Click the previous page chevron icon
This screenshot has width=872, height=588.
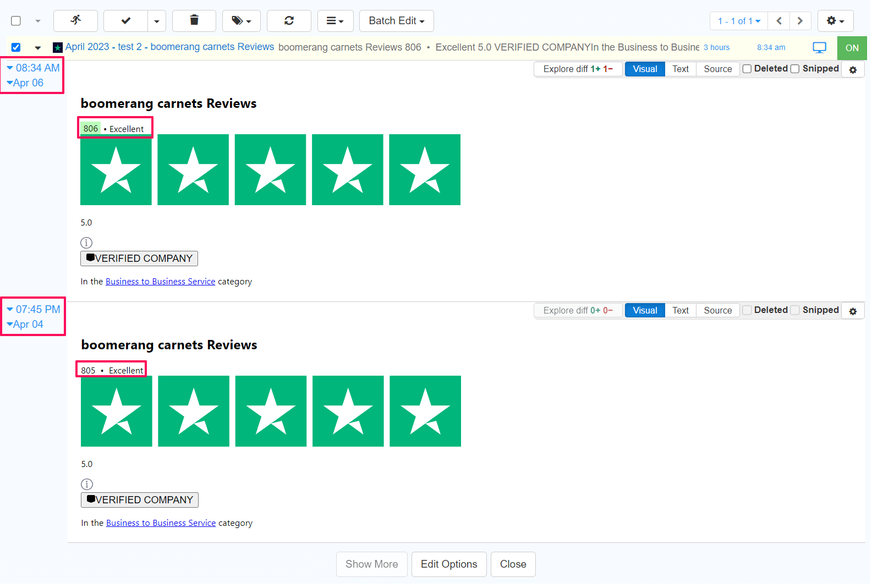coord(778,21)
